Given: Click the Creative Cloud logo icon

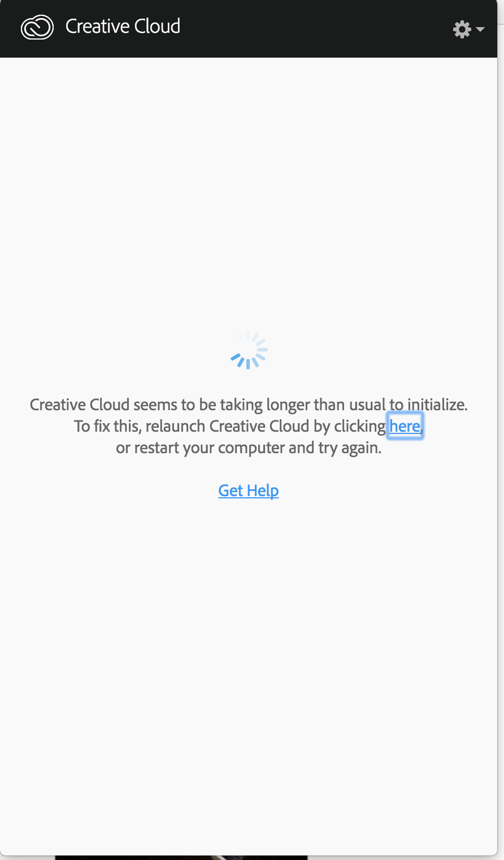Looking at the screenshot, I should 37,27.
